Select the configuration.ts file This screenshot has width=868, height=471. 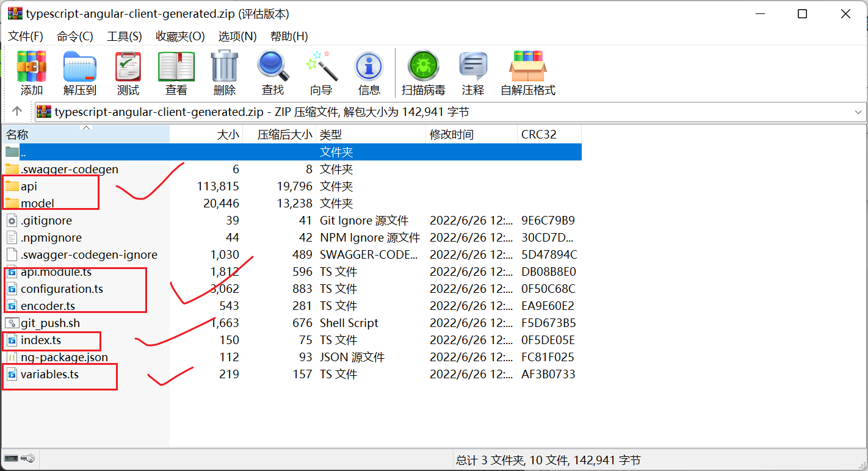(62, 289)
